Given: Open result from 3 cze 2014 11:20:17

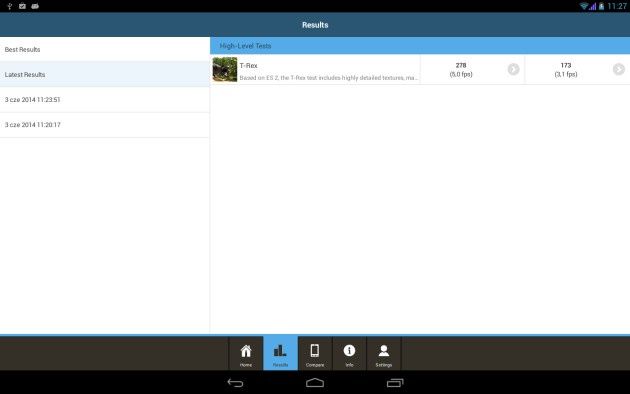Looking at the screenshot, I should [104, 125].
